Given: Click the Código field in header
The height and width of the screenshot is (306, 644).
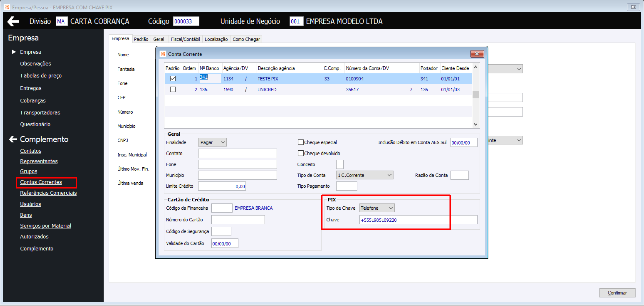Looking at the screenshot, I should tap(186, 21).
